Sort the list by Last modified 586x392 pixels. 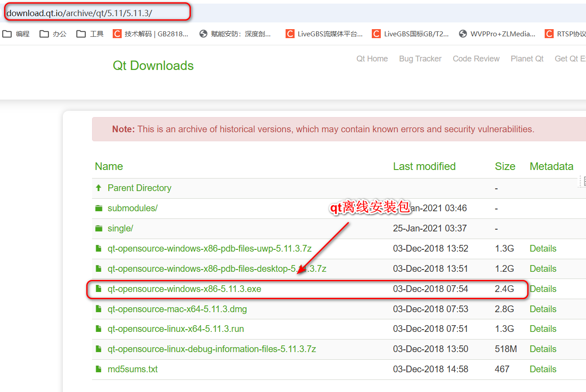(424, 166)
